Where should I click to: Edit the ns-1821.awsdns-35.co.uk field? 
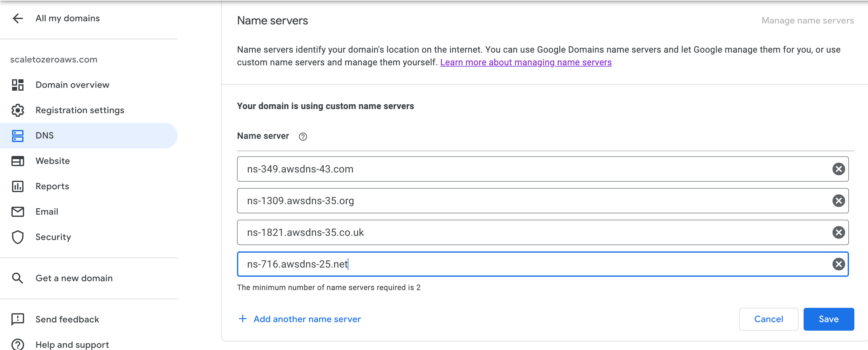(x=542, y=232)
